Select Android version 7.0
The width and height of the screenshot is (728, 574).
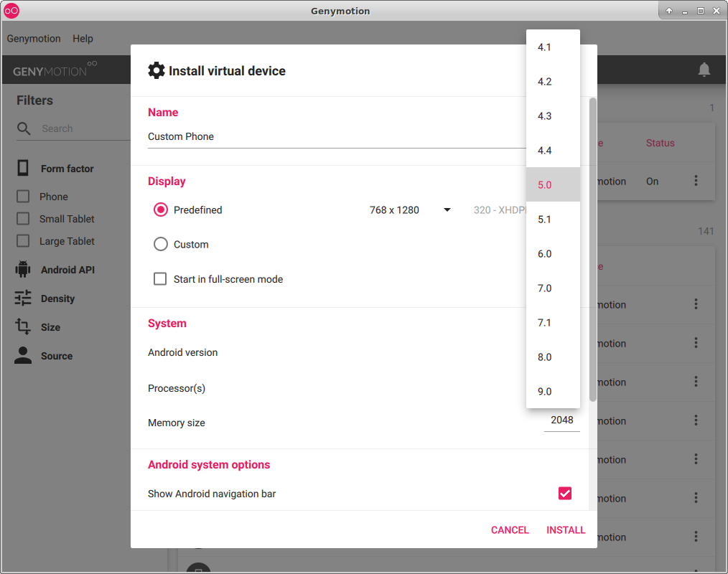(x=553, y=288)
